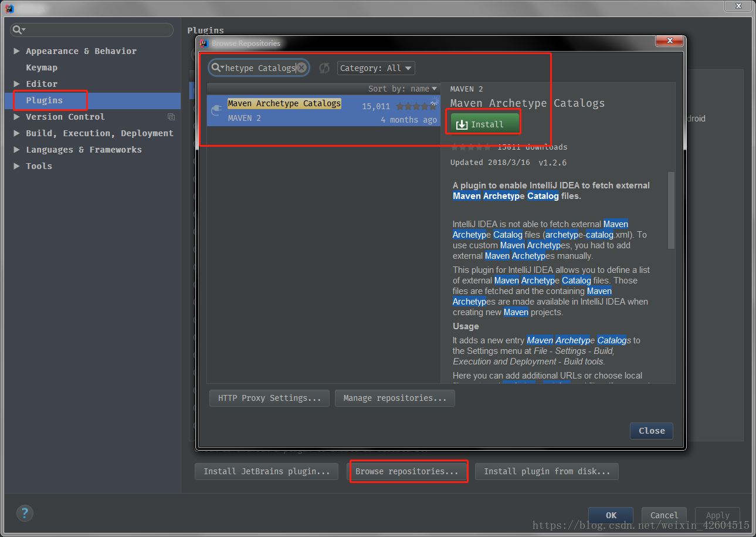Viewport: 756px width, 537px height.
Task: Click the star rating in the result row
Action: coord(416,106)
